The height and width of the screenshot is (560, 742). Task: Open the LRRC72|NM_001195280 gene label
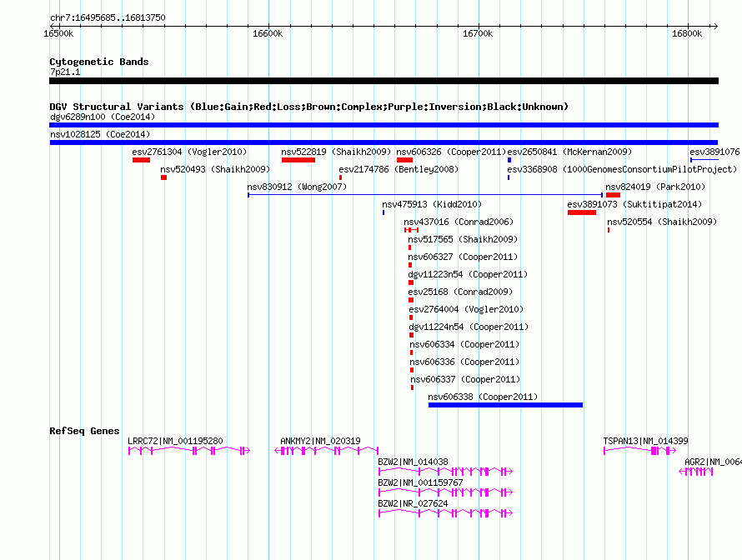tap(175, 441)
